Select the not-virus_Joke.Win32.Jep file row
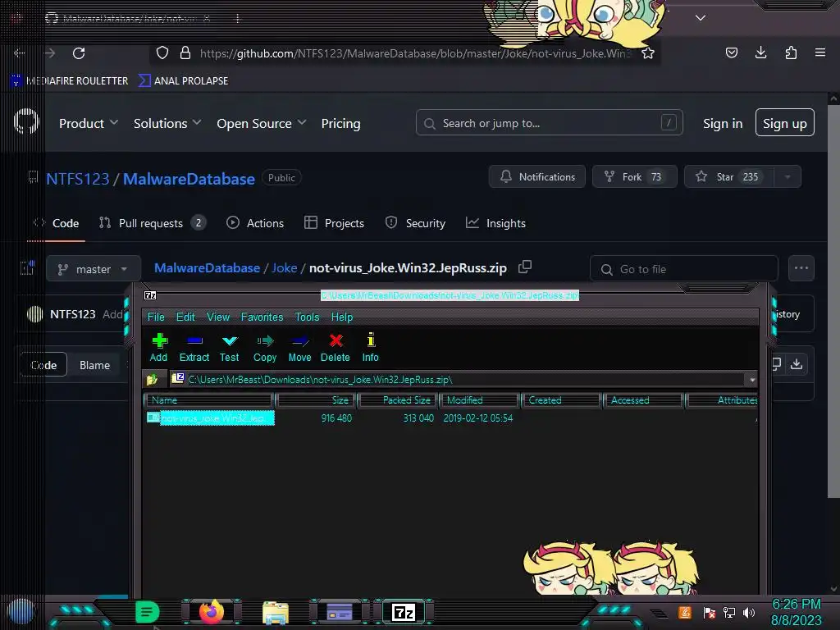 click(211, 418)
